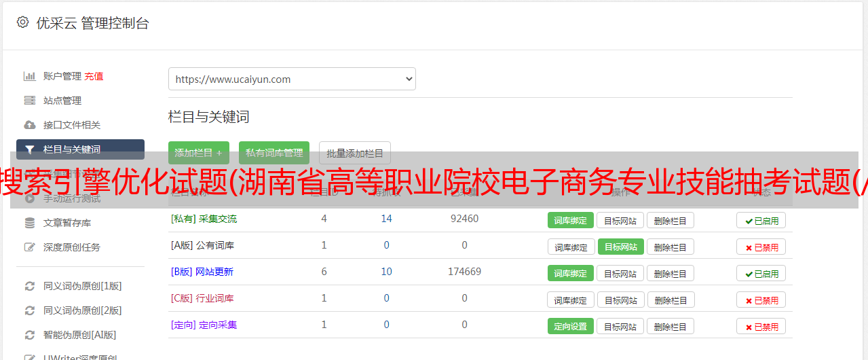Click the refresh icon for 同义词伪原创[2版]
The height and width of the screenshot is (360, 868).
point(30,310)
